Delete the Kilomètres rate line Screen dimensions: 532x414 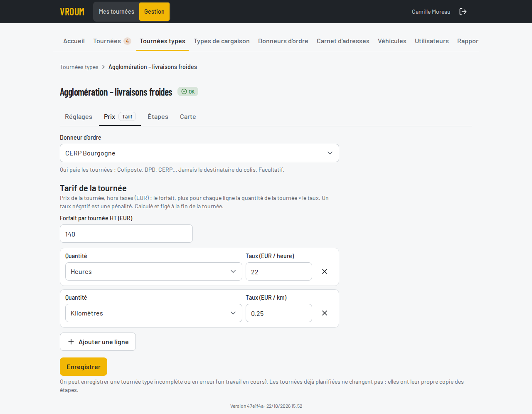(x=325, y=313)
